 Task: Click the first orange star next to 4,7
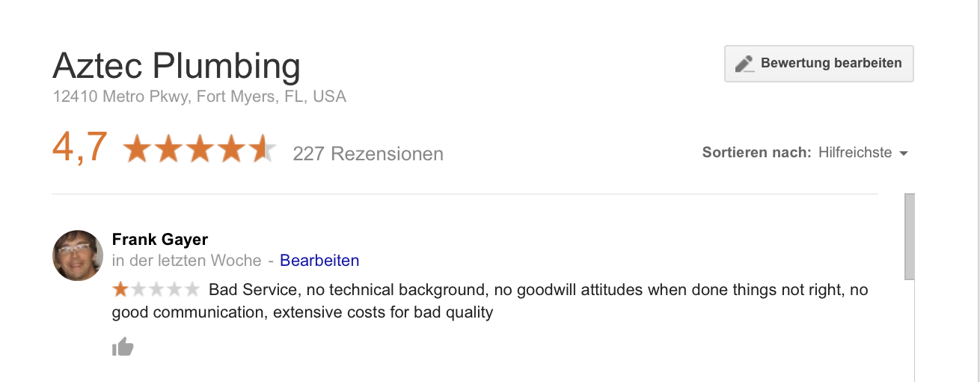click(x=138, y=148)
